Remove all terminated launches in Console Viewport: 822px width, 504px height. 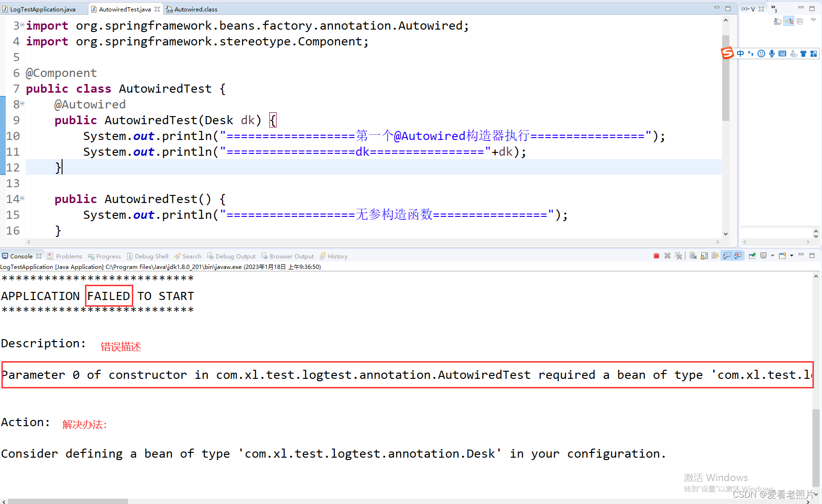(678, 256)
